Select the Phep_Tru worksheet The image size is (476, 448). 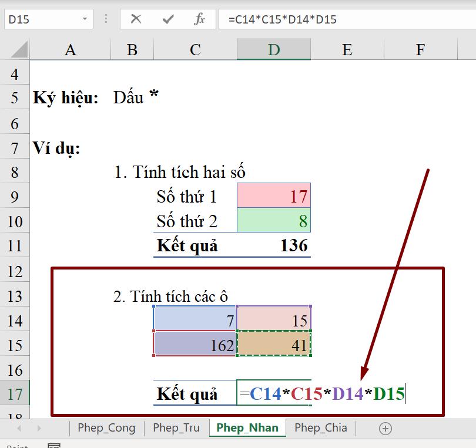176,429
